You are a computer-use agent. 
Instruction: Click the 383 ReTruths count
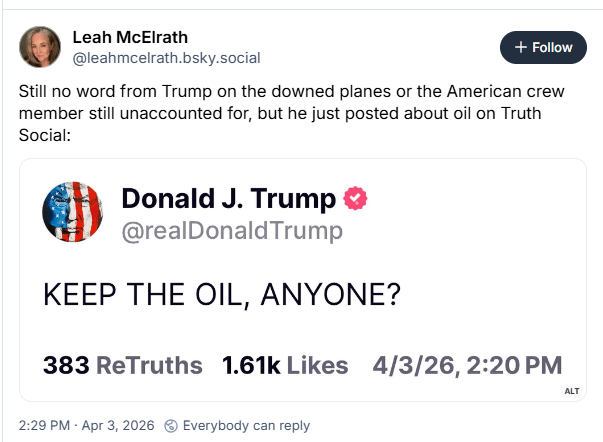tap(123, 365)
